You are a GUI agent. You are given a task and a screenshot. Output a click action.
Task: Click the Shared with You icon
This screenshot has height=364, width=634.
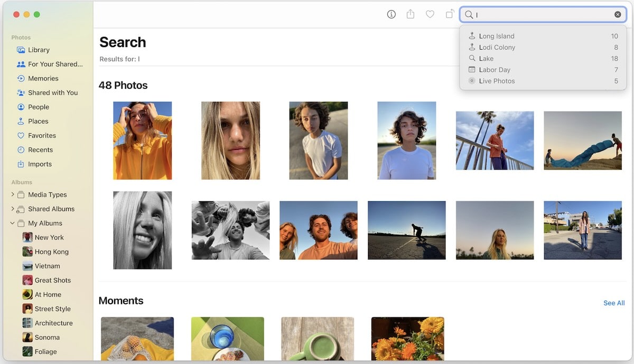[21, 92]
